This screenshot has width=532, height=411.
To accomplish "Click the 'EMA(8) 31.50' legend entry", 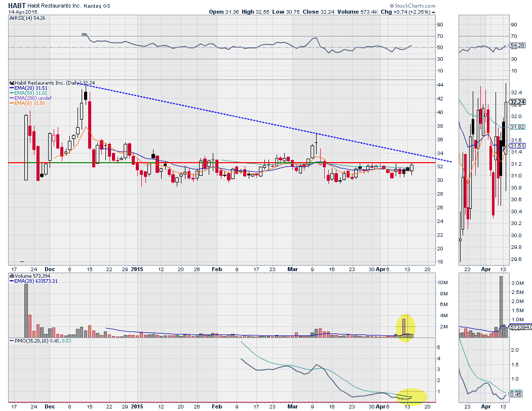I will (x=27, y=103).
